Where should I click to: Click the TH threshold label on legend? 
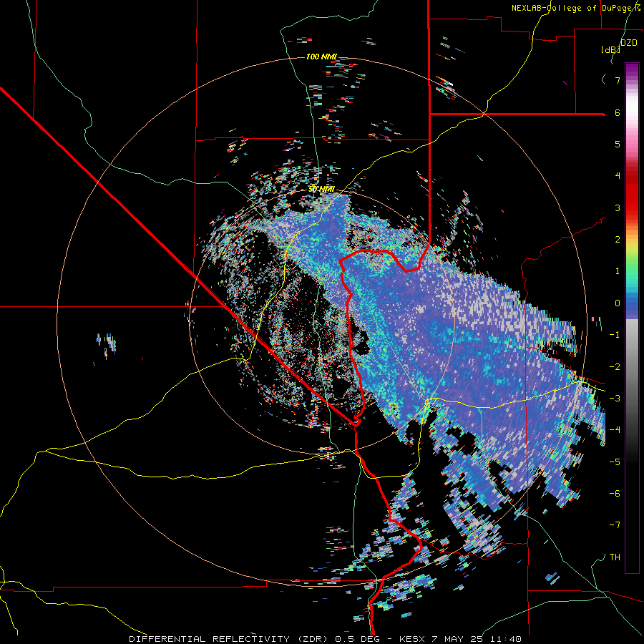[615, 557]
